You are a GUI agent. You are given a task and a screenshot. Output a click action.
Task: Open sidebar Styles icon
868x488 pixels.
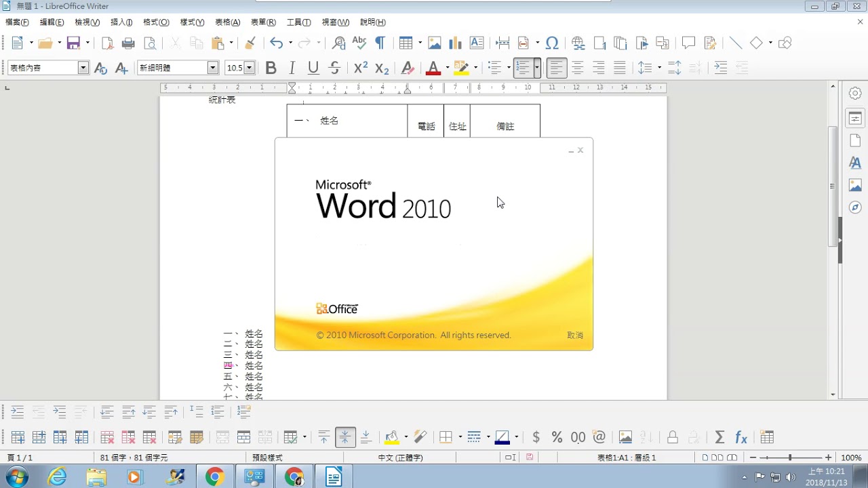855,163
